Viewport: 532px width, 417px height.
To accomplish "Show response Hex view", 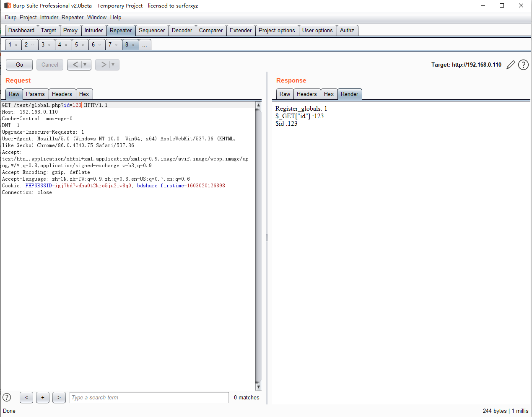I will (x=329, y=94).
